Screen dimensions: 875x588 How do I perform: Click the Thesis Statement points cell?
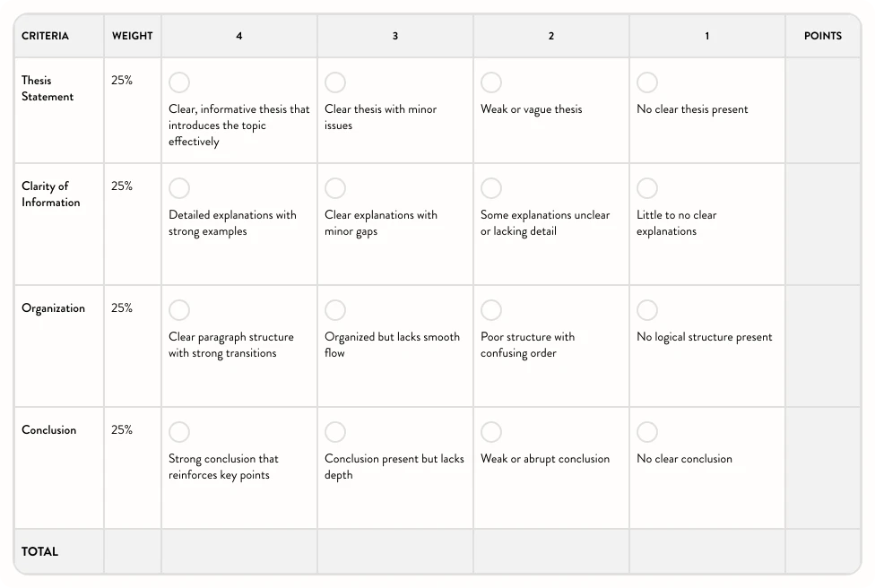pos(822,110)
